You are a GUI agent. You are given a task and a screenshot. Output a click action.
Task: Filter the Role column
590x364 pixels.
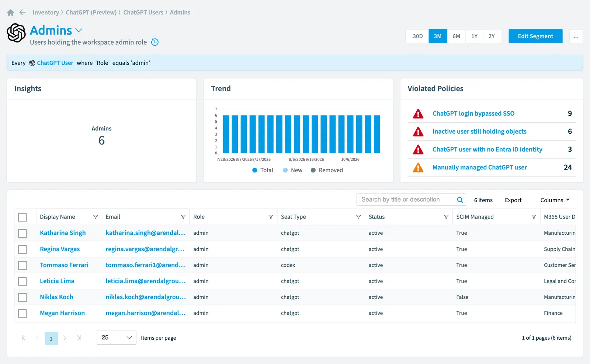click(271, 217)
